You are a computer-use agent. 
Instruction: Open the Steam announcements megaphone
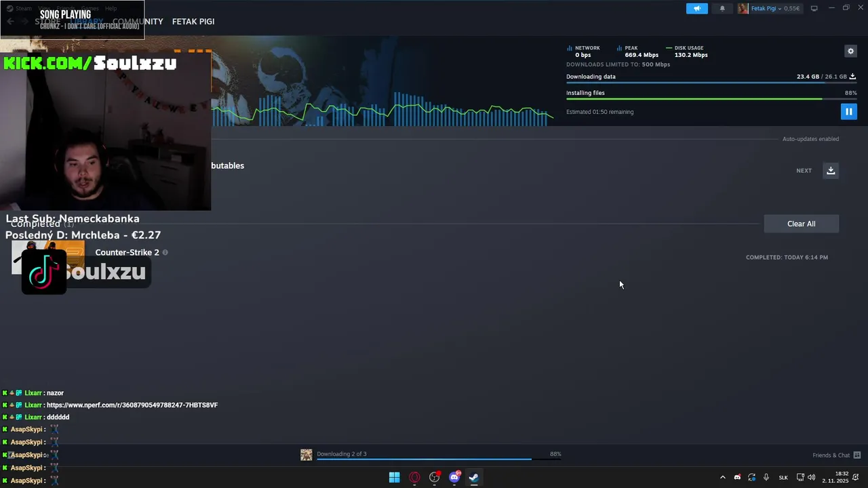696,8
